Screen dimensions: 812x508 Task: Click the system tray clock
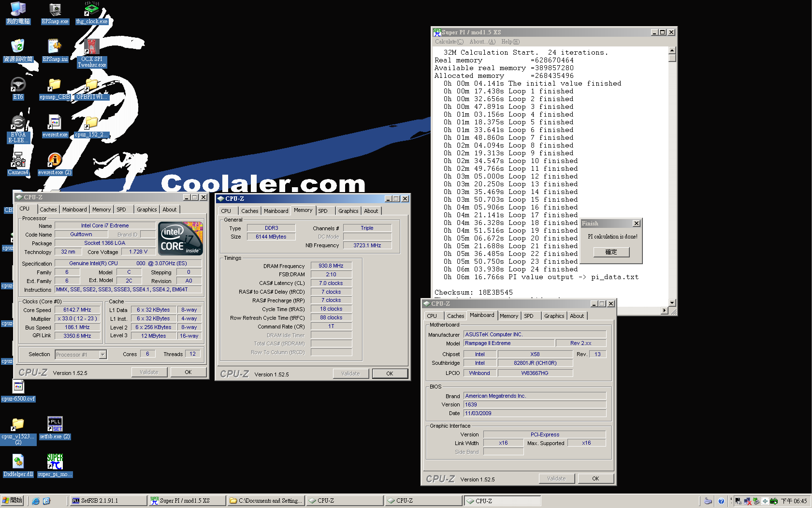point(794,501)
